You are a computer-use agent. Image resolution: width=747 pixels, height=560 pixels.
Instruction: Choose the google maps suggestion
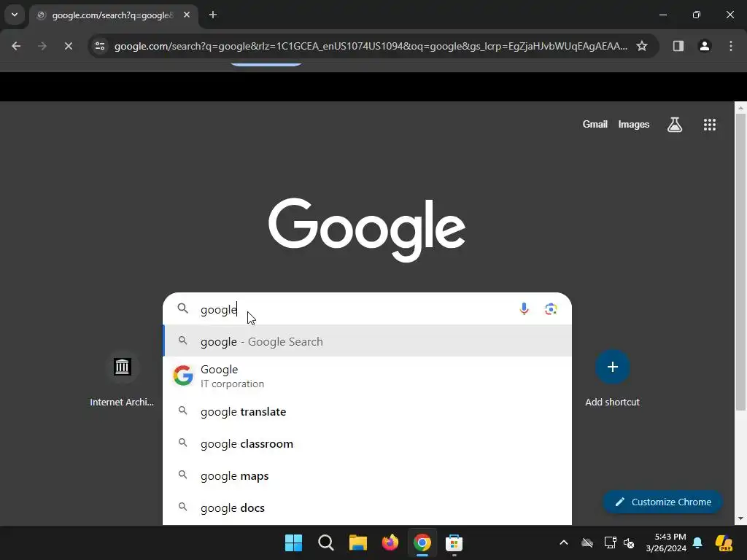click(x=368, y=475)
